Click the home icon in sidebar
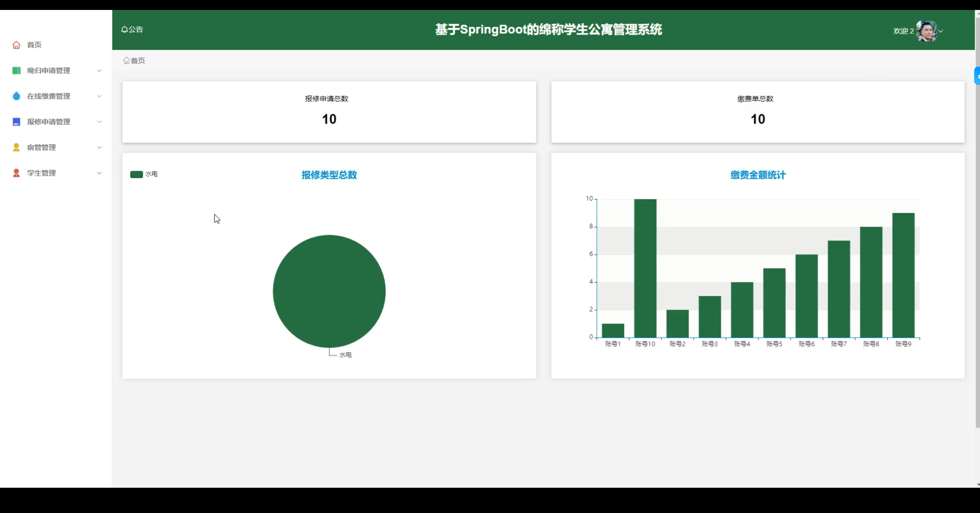The image size is (980, 513). pyautogui.click(x=16, y=45)
